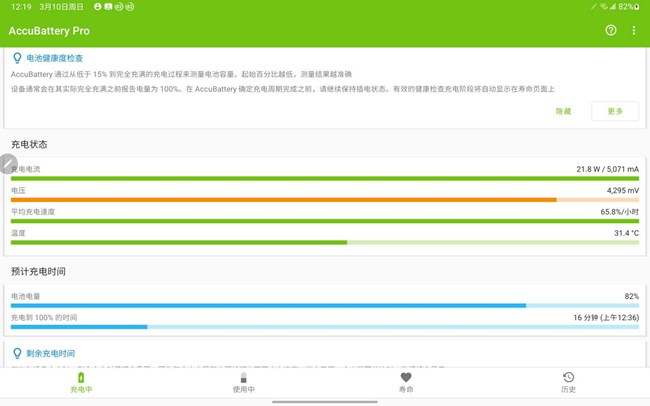The height and width of the screenshot is (406, 650).
Task: Tap the remaining charge time lightbulb icon
Action: [x=17, y=353]
